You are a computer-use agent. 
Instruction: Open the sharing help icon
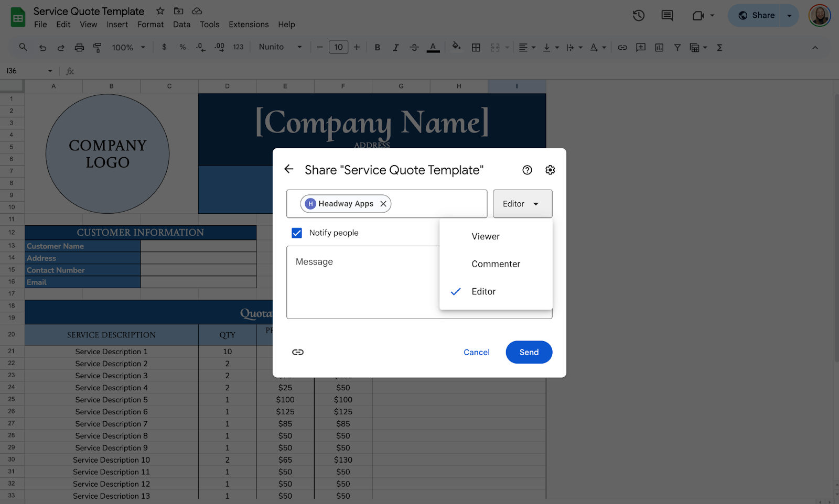tap(527, 170)
